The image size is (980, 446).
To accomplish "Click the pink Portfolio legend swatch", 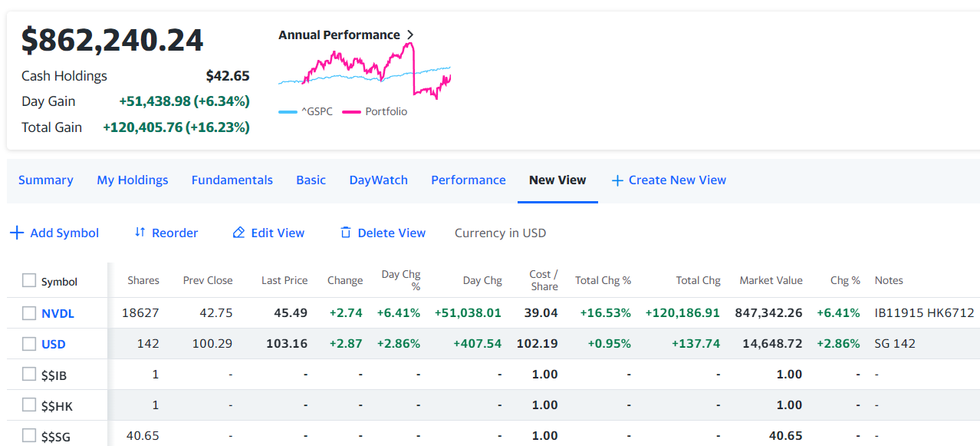I will (351, 112).
